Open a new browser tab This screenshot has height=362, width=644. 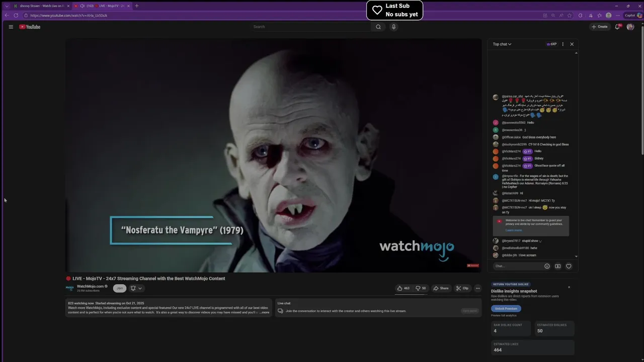coord(137,6)
